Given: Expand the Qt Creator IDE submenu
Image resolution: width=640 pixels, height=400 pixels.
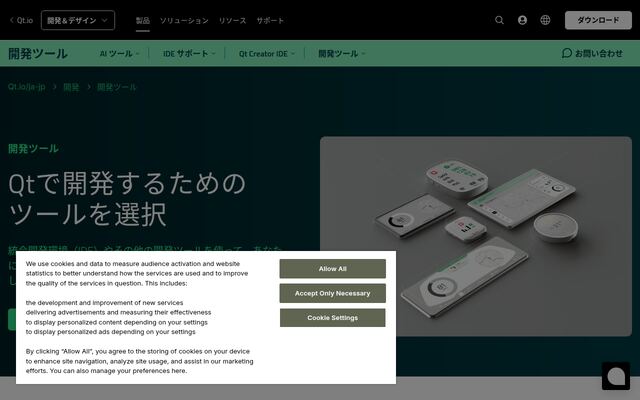Looking at the screenshot, I should click(x=266, y=53).
